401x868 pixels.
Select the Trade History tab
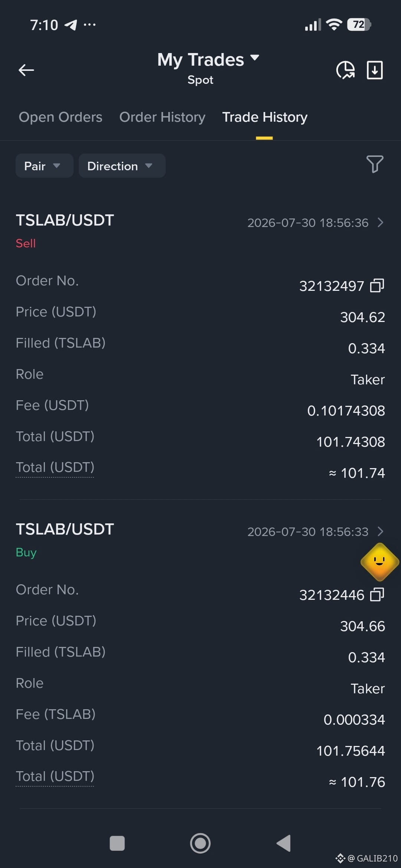tap(265, 117)
